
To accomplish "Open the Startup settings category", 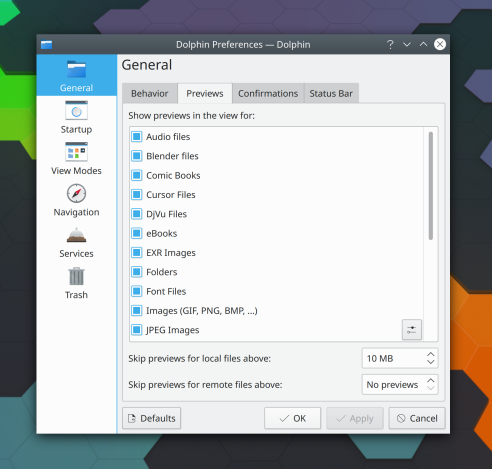I will pyautogui.click(x=76, y=117).
